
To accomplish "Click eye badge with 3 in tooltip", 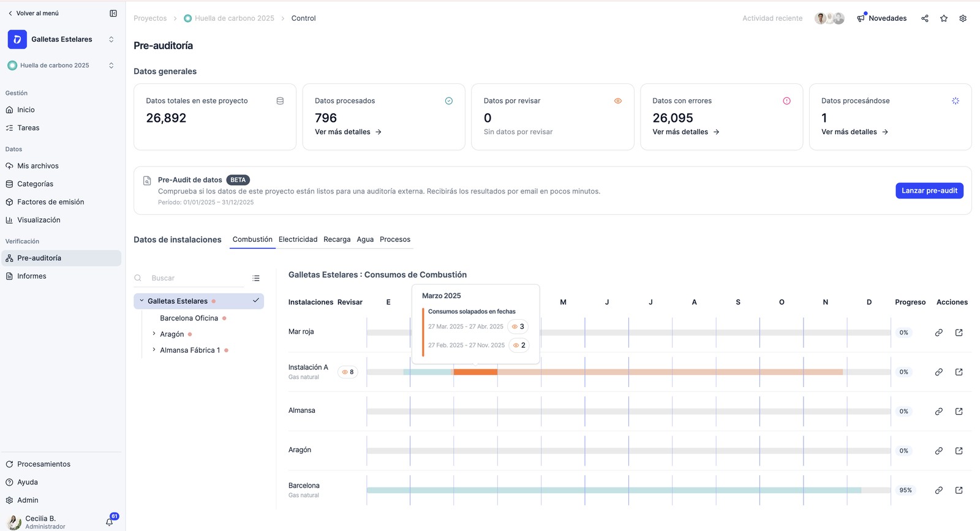I will tap(518, 326).
